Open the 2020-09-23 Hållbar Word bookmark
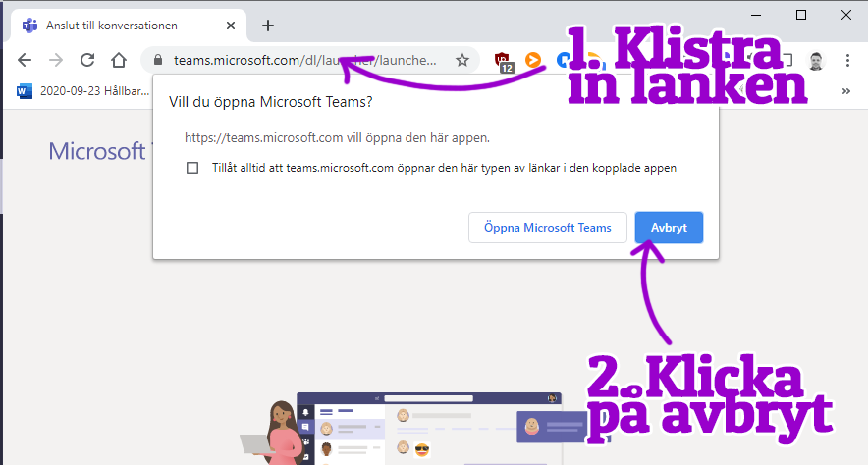868x465 pixels. pos(83,91)
